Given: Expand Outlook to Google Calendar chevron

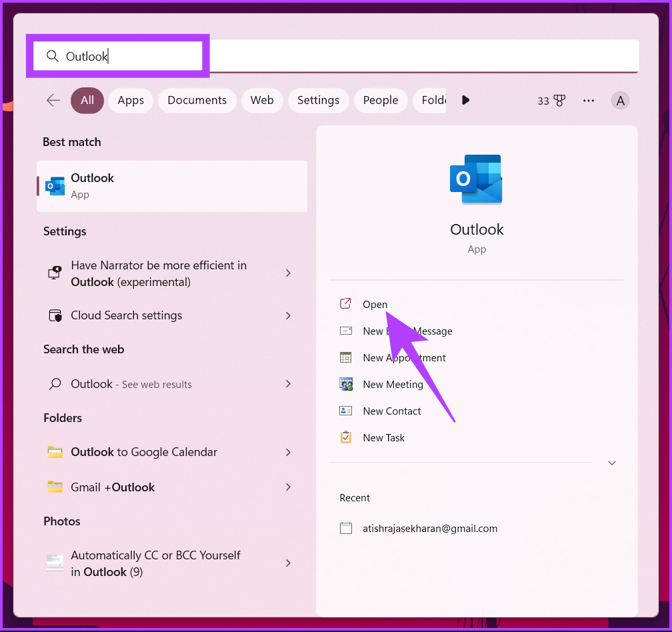Looking at the screenshot, I should point(289,452).
